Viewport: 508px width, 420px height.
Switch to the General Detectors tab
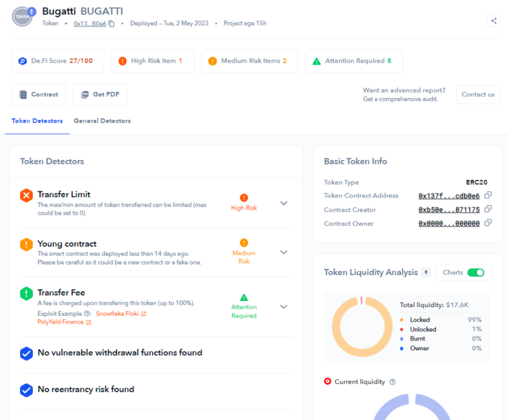click(x=103, y=121)
